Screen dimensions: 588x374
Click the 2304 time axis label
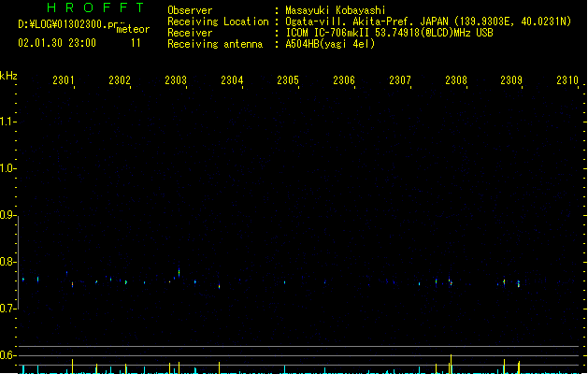tap(232, 79)
